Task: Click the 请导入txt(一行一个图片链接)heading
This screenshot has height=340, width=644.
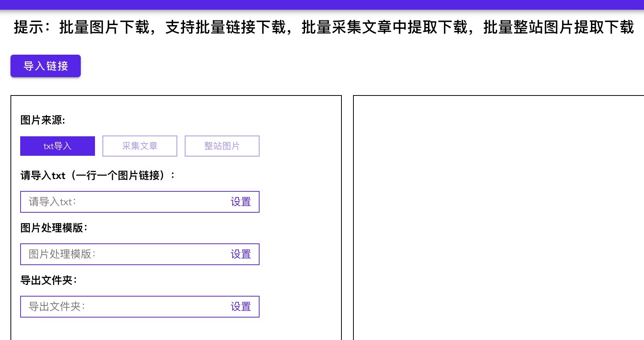Action: tap(98, 175)
